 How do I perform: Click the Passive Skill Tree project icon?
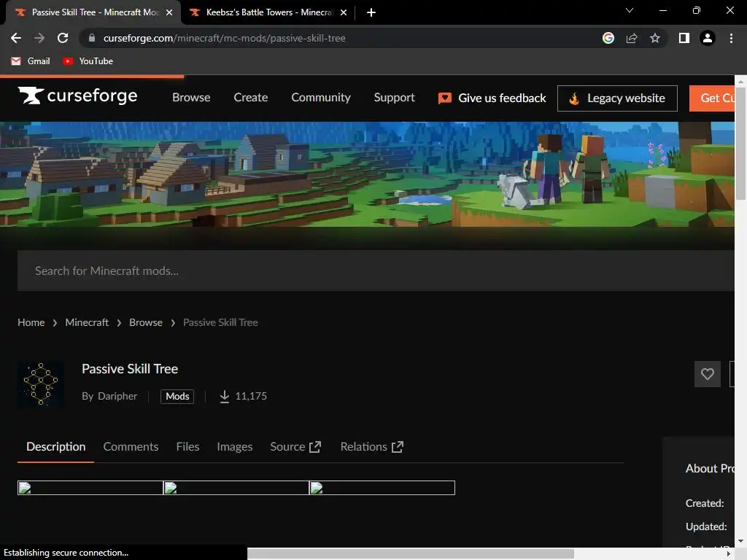pyautogui.click(x=41, y=384)
